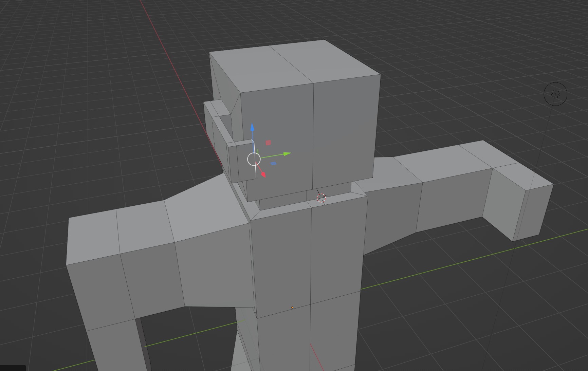Click the blue square plane handle of the gizmo
The height and width of the screenshot is (371, 588).
tap(273, 164)
